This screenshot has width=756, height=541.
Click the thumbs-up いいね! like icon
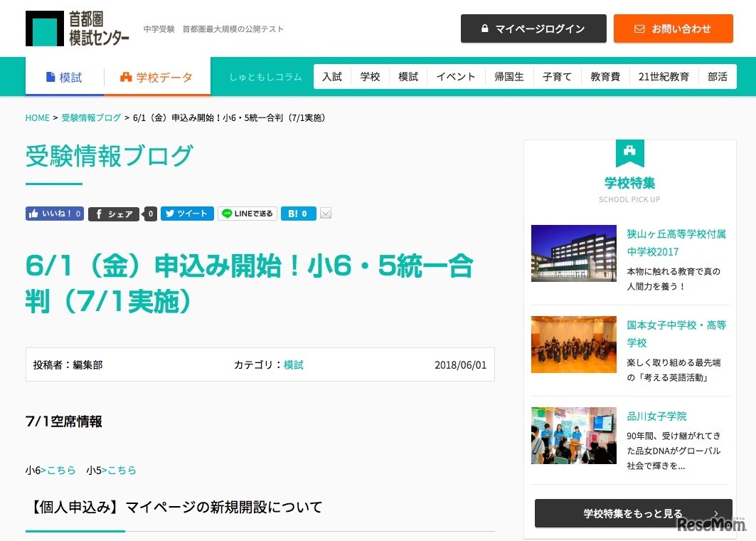click(x=34, y=213)
